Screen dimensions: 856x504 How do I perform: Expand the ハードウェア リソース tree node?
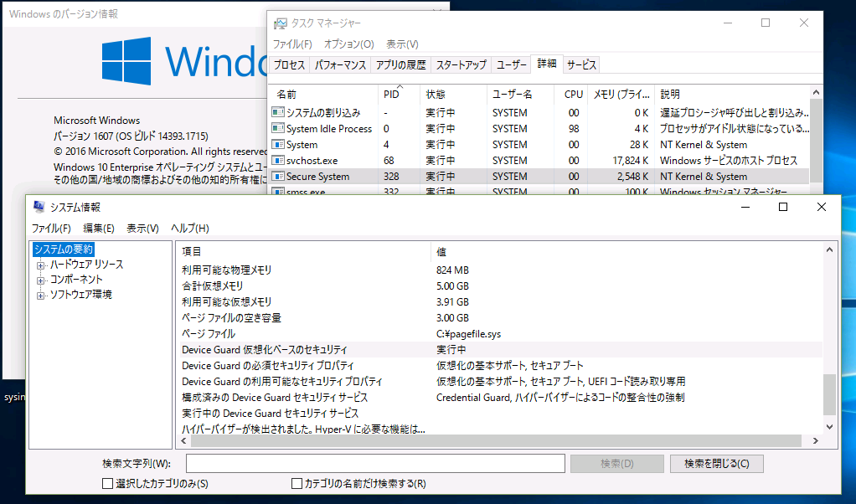pos(39,265)
